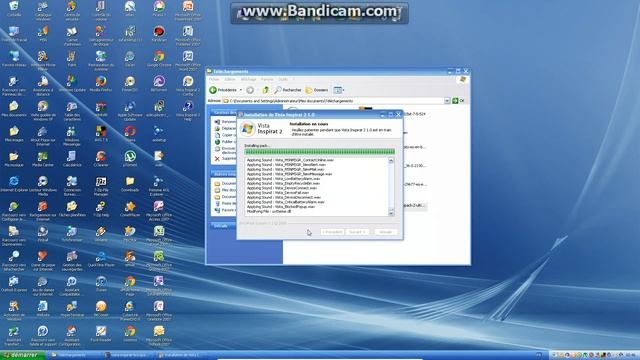Launch Foxit Reader desktop icon
The height and width of the screenshot is (360, 640).
click(x=101, y=334)
